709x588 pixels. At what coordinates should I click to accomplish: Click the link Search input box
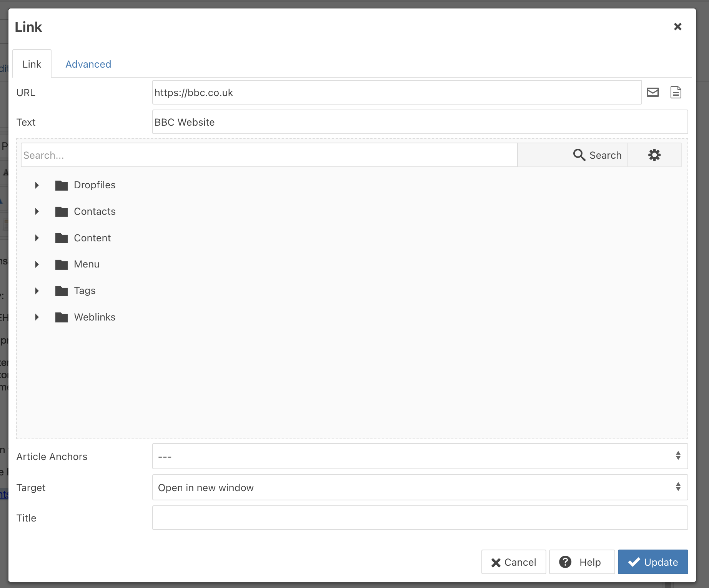tap(269, 155)
